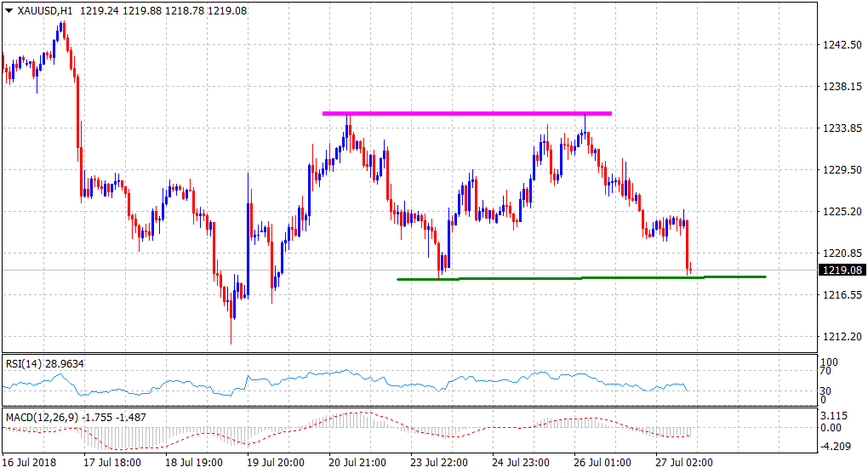Viewport: 868px width, 473px height.
Task: Click the RSI(14) 28.9634 indicator label
Action: point(45,363)
